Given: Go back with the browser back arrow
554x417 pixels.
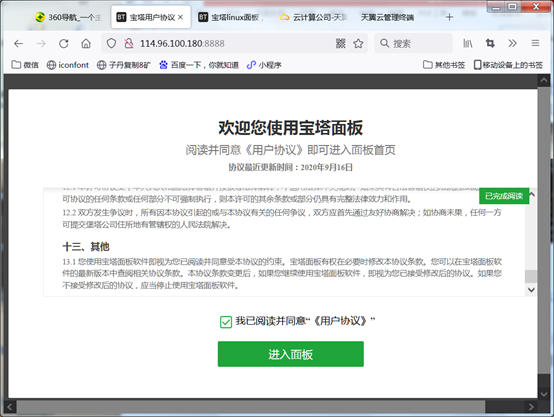Looking at the screenshot, I should pos(18,43).
